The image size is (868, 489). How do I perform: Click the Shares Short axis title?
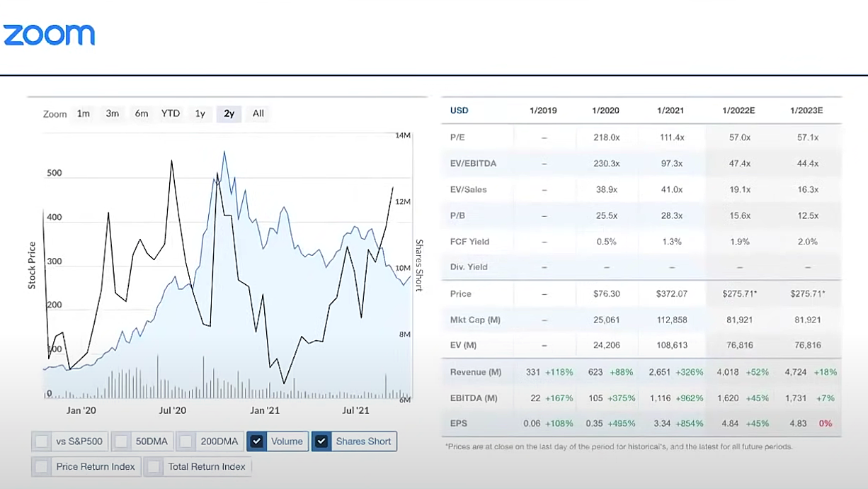[418, 265]
